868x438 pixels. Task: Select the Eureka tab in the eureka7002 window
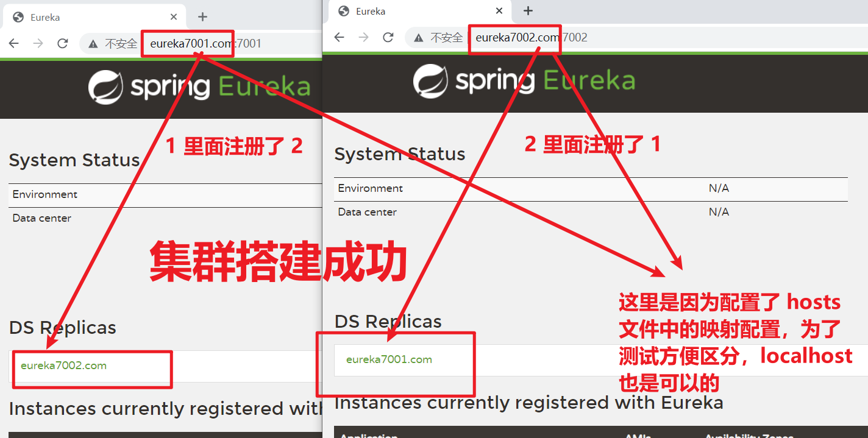coord(420,11)
